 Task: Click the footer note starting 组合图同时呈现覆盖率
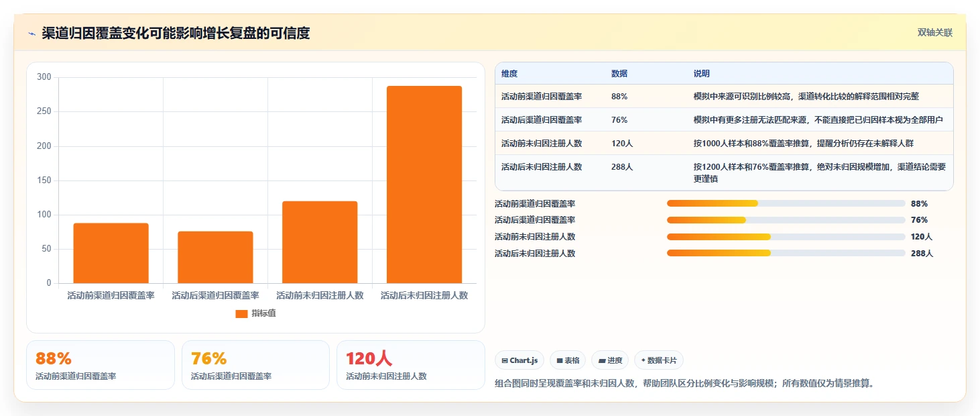[x=684, y=384]
